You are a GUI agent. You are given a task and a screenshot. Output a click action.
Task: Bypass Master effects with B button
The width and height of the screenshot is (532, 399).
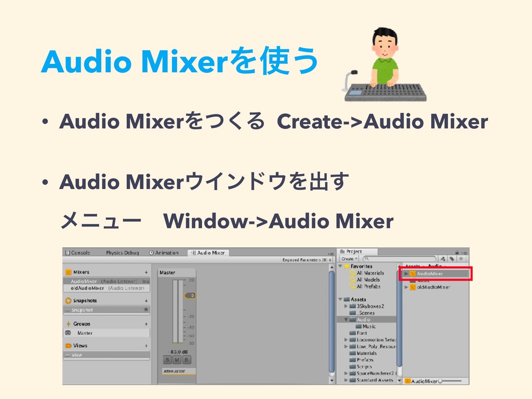[187, 360]
